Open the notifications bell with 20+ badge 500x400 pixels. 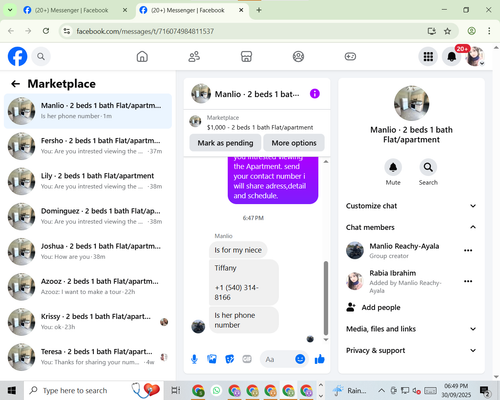(x=452, y=56)
